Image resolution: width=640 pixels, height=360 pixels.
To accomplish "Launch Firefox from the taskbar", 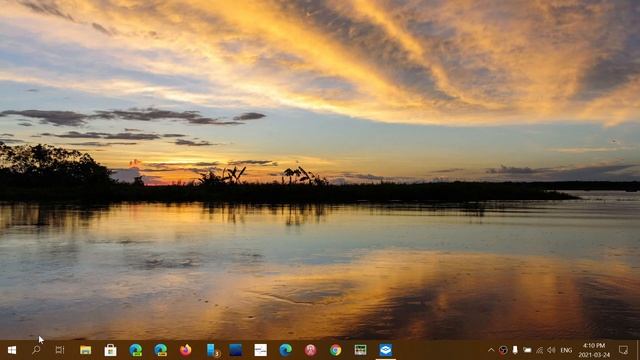I will coord(185,350).
